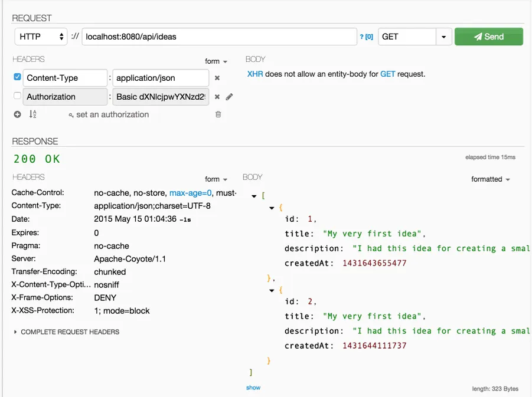Enable the Authorization header checkbox
This screenshot has width=532, height=397.
(18, 96)
